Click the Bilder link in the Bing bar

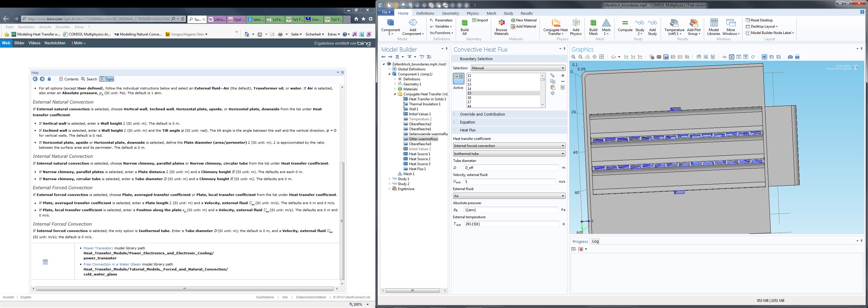(x=20, y=43)
